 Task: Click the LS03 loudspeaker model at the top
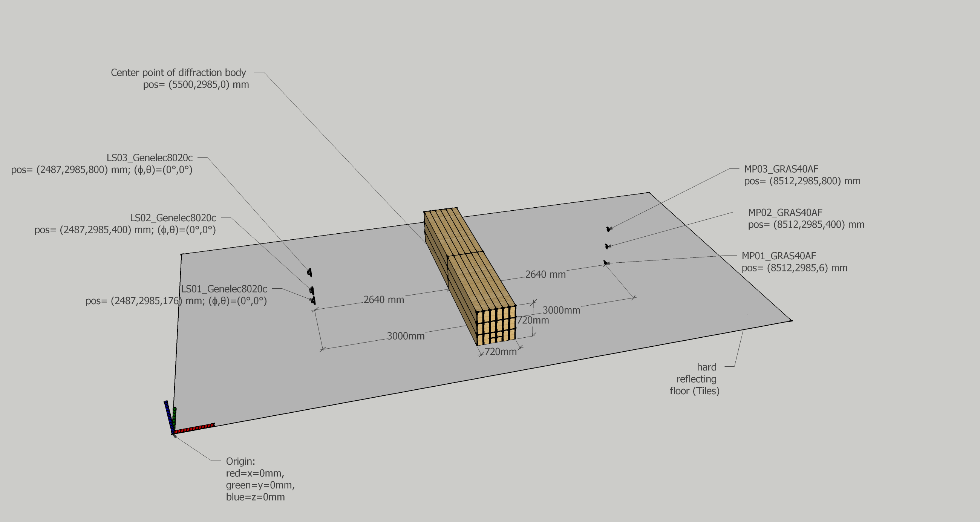coord(310,272)
